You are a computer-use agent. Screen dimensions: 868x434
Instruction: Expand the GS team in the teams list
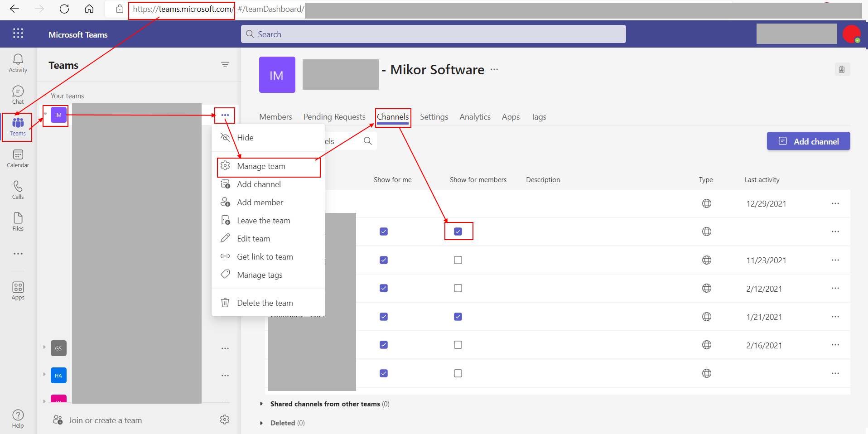[x=44, y=347]
